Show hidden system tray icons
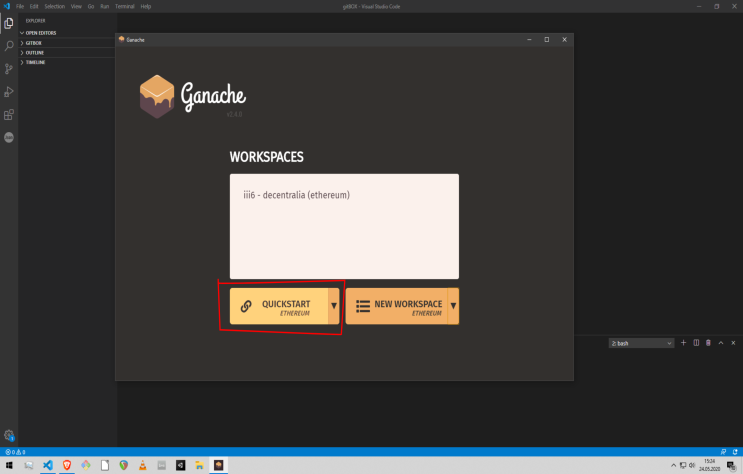This screenshot has height=474, width=743. tap(673, 465)
